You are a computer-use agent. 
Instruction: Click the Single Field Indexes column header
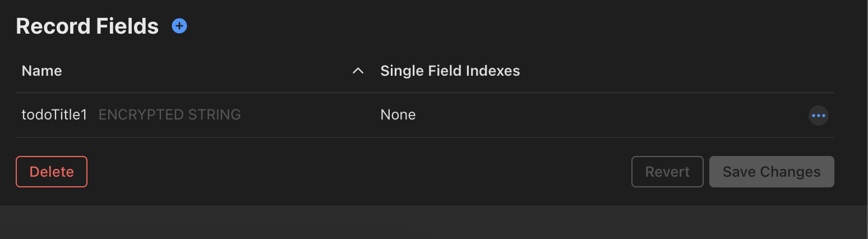pyautogui.click(x=450, y=71)
